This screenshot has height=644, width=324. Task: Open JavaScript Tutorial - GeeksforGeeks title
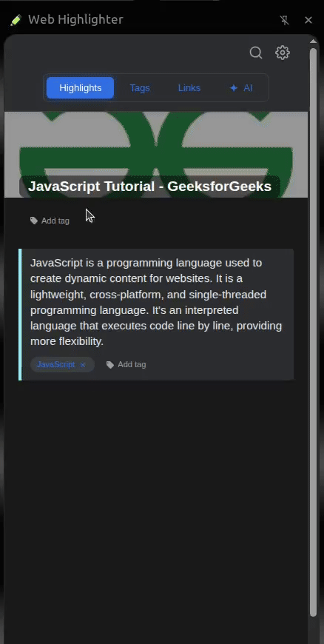[149, 187]
